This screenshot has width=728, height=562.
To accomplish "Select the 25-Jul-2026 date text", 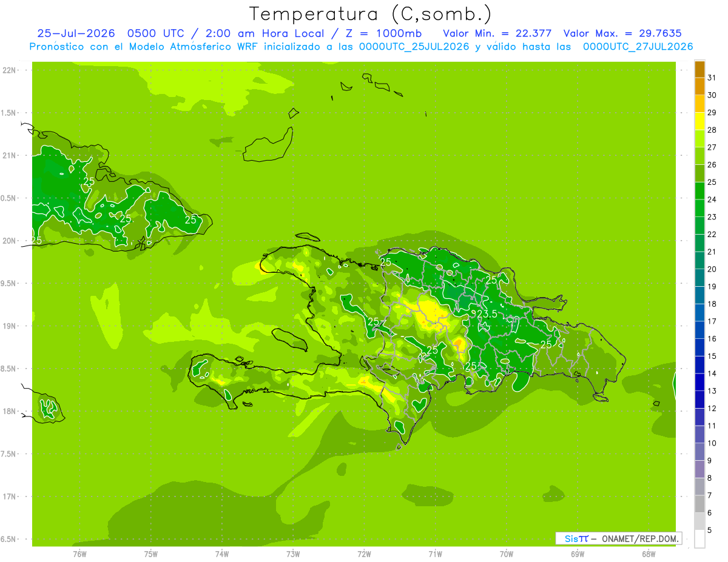I will pos(76,33).
